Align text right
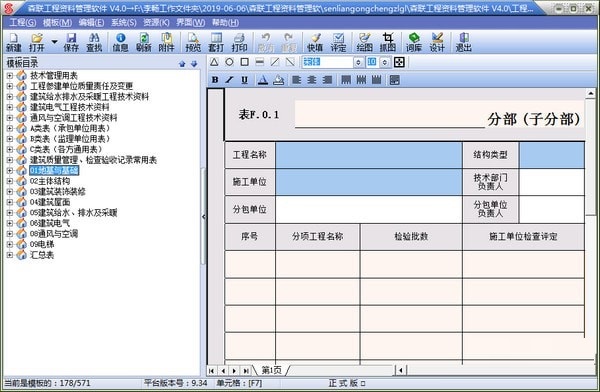The height and width of the screenshot is (392, 600). (x=327, y=80)
